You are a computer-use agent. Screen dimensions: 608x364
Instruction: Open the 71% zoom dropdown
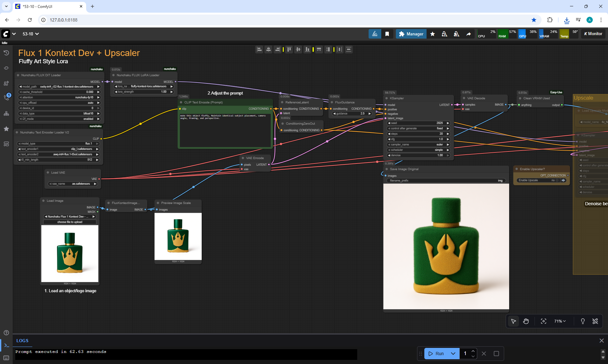[x=560, y=321]
